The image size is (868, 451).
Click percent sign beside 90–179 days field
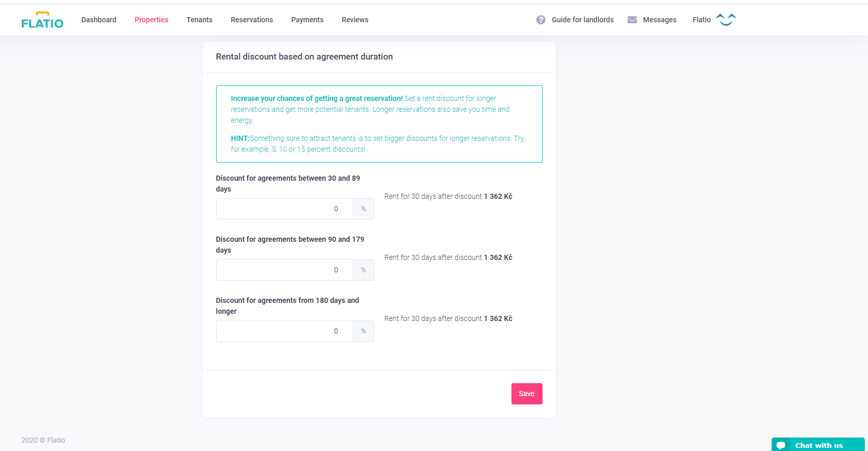click(363, 270)
